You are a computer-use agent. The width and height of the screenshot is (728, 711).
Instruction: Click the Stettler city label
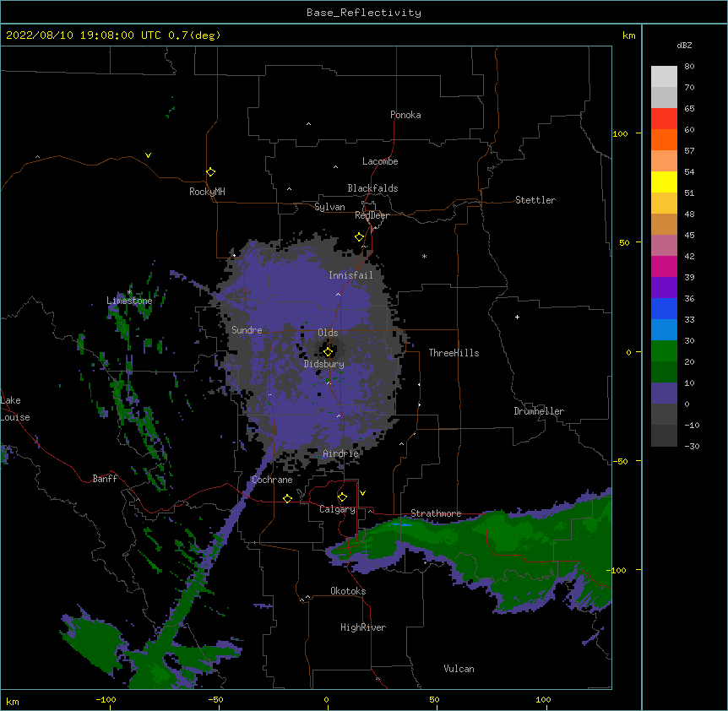coord(535,200)
